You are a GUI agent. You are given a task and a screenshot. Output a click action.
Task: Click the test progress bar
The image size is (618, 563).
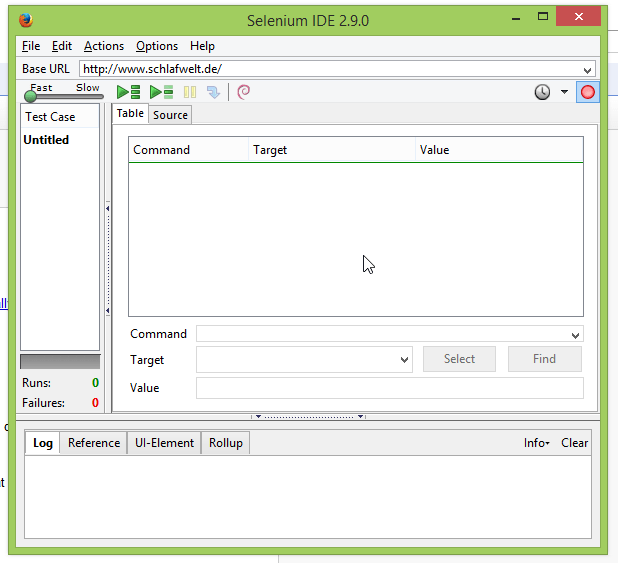coord(60,362)
